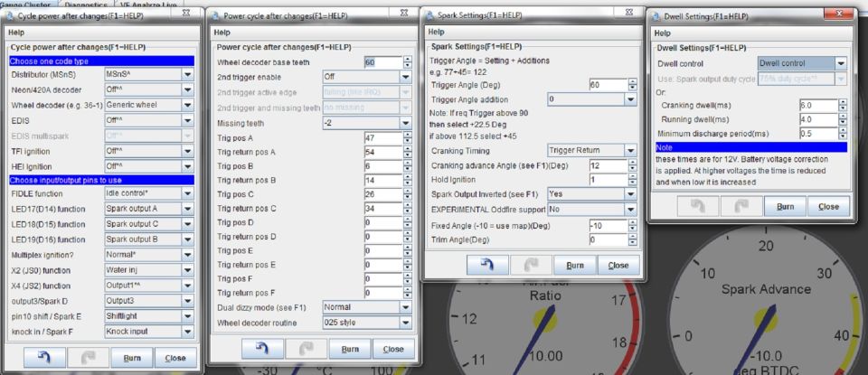Click Cranking advance Angle field

(609, 165)
